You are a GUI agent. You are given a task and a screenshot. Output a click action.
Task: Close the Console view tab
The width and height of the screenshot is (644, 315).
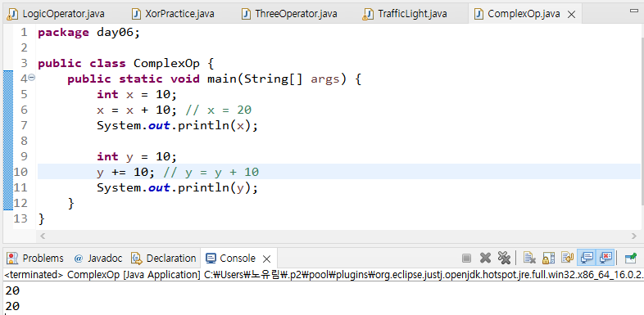pyautogui.click(x=266, y=259)
